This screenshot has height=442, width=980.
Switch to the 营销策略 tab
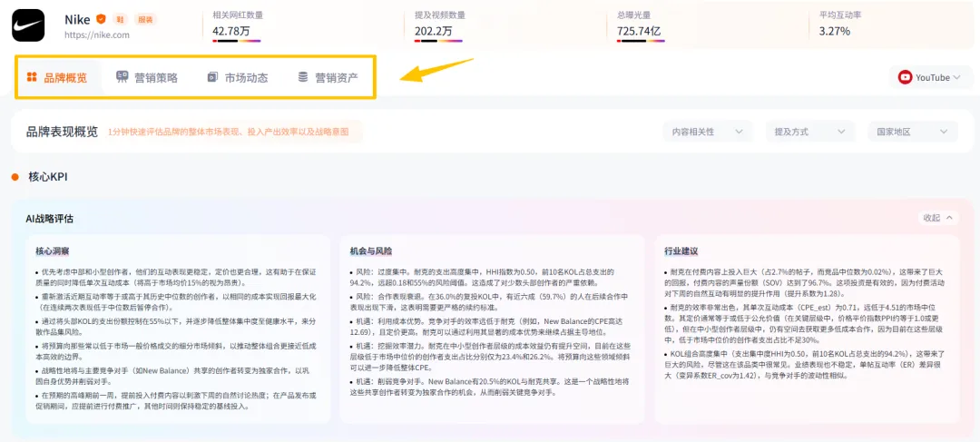(147, 77)
